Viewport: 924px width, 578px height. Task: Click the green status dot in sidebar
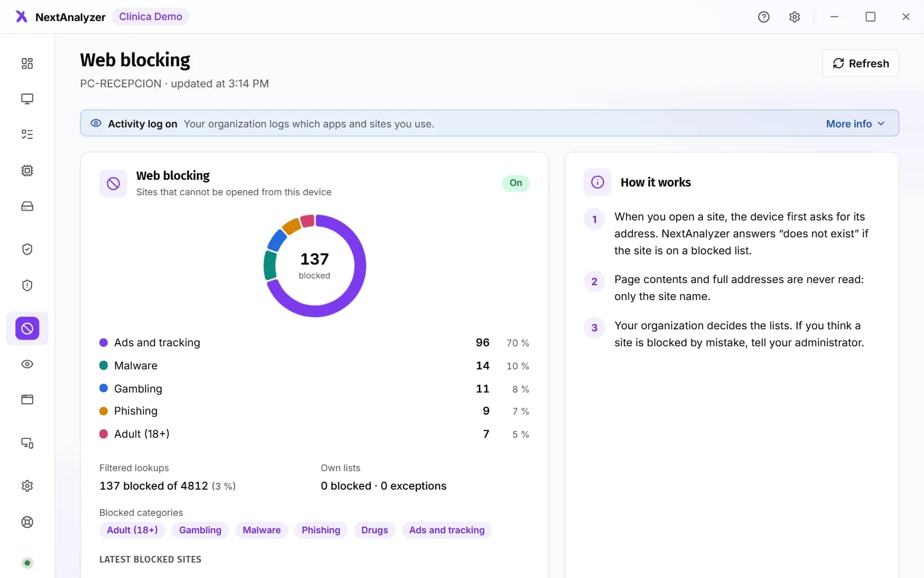click(28, 563)
